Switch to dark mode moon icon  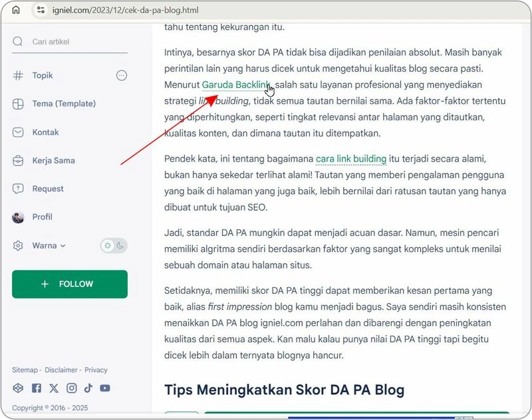[120, 245]
